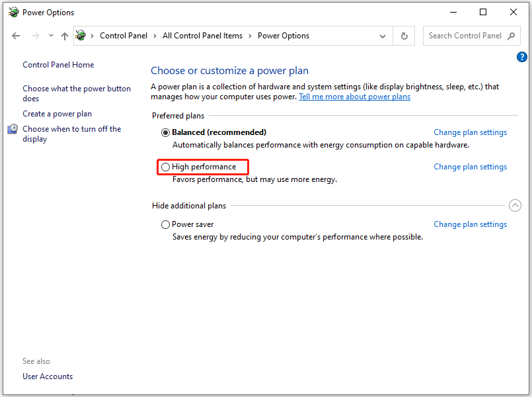
Task: Open Choose when to turn off the display
Action: 72,134
